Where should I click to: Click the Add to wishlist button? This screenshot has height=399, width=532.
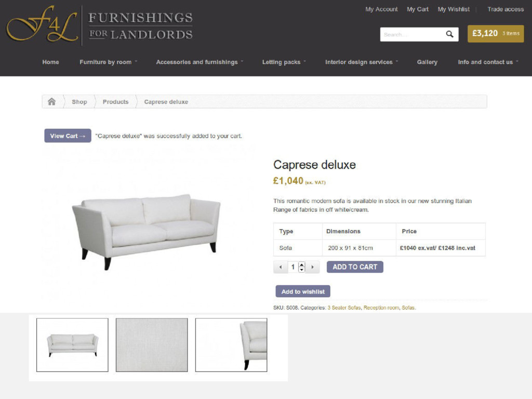pyautogui.click(x=303, y=291)
